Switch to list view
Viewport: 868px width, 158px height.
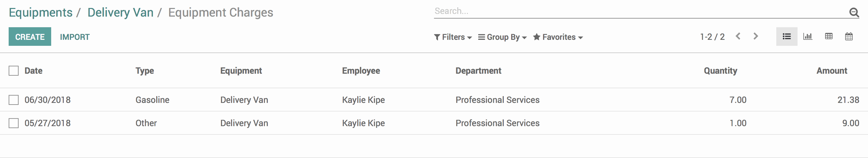(x=787, y=37)
